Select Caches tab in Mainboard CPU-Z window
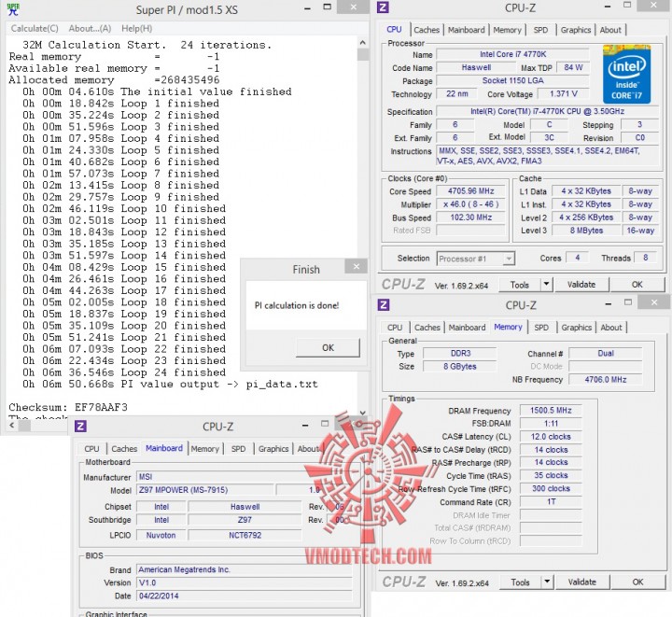The image size is (672, 617). pos(124,449)
